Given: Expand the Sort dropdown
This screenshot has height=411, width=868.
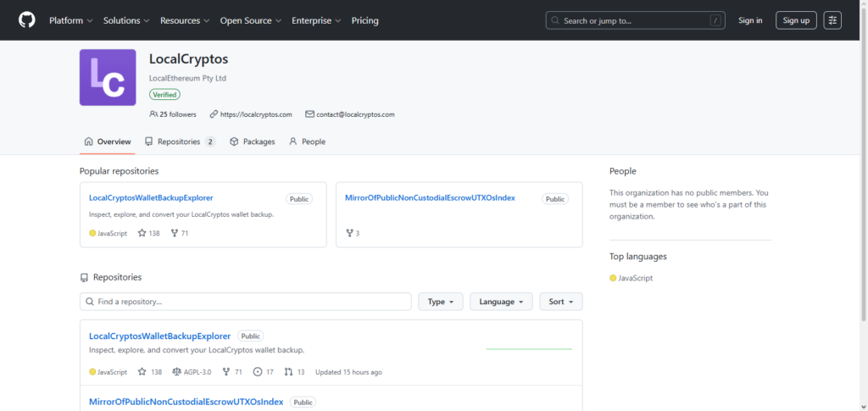Looking at the screenshot, I should (x=560, y=302).
